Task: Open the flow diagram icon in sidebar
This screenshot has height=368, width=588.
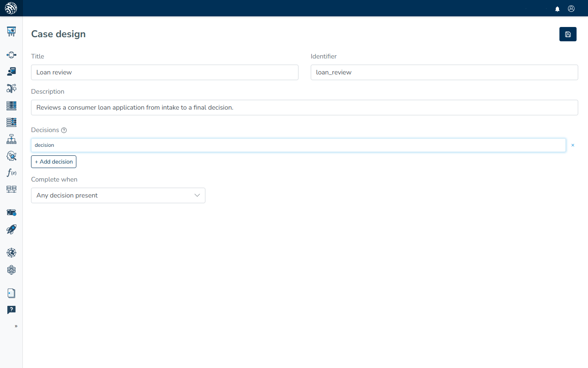Action: [11, 55]
